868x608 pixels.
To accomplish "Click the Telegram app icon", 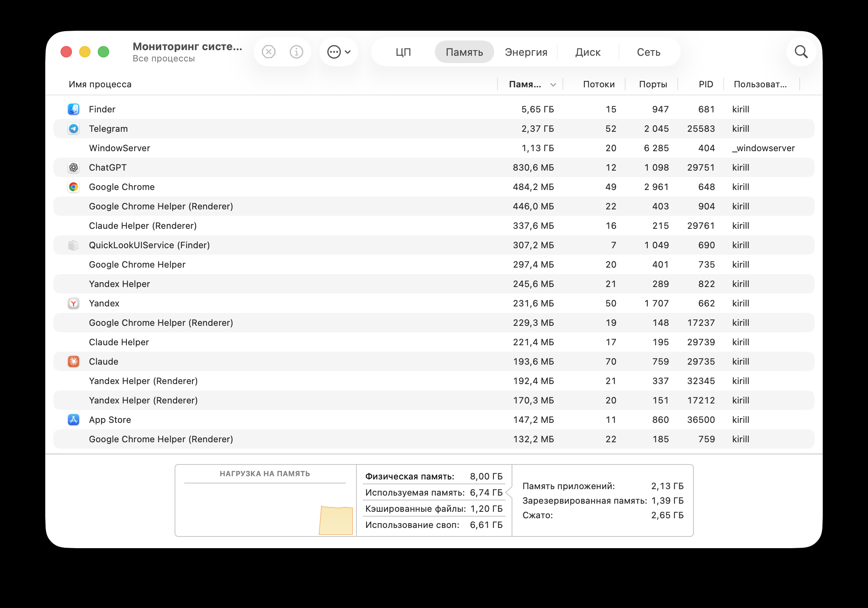I will pos(74,129).
